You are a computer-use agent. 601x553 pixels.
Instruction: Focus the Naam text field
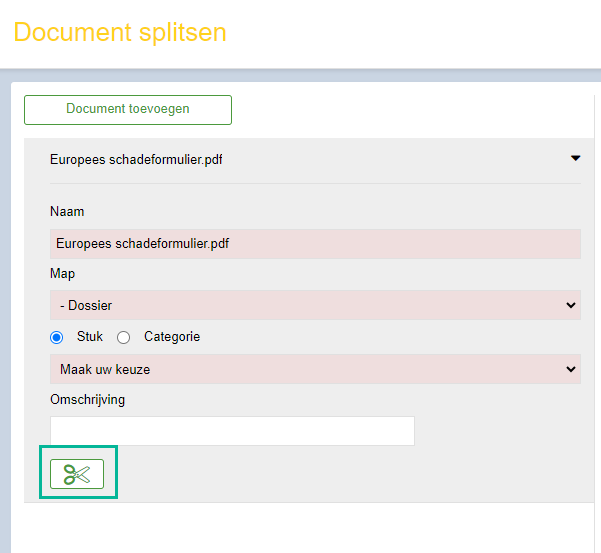(315, 244)
